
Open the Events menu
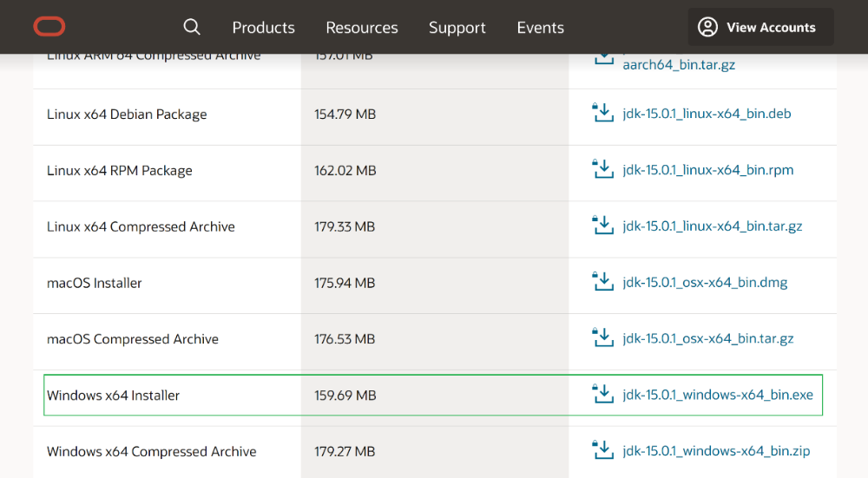coord(540,28)
